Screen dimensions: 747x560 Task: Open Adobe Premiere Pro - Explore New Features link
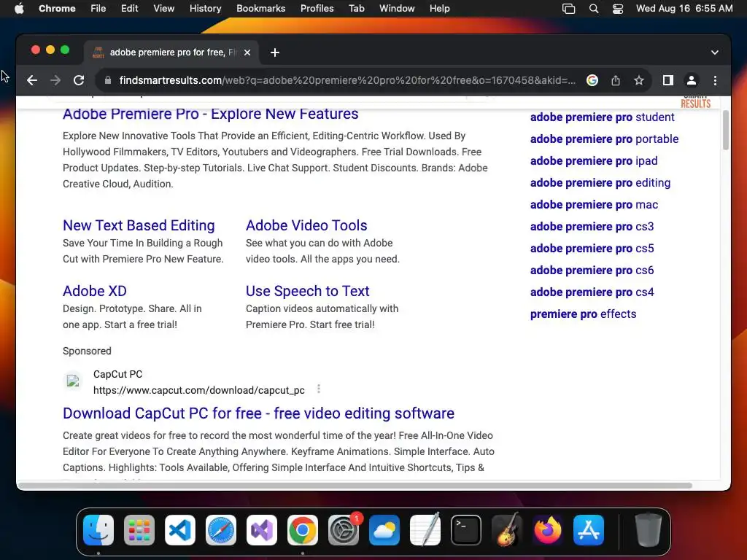tap(211, 114)
